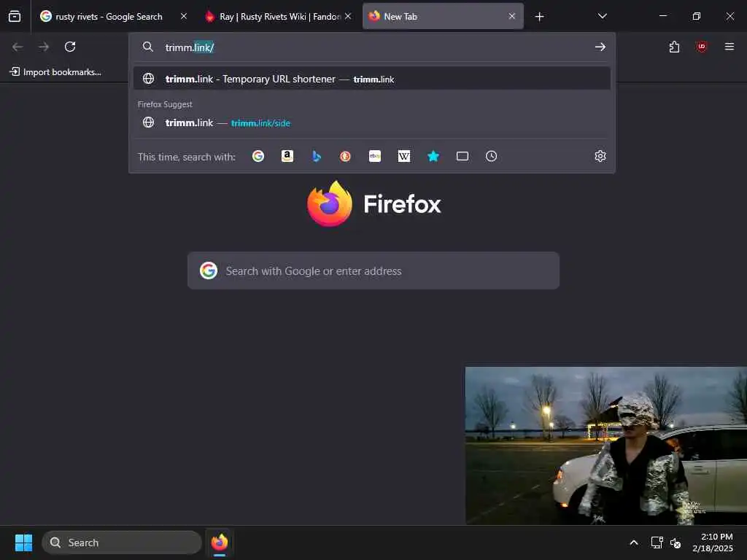
Task: Click the Windows taskbar Search box
Action: pos(122,542)
